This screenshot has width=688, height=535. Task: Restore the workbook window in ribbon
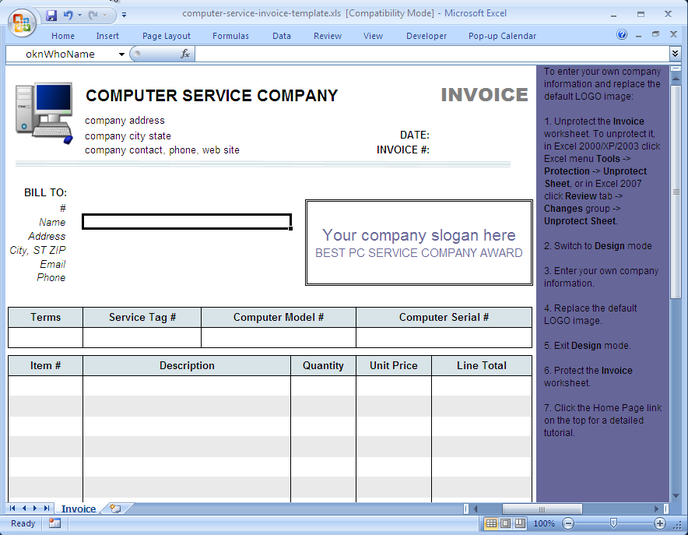[656, 34]
